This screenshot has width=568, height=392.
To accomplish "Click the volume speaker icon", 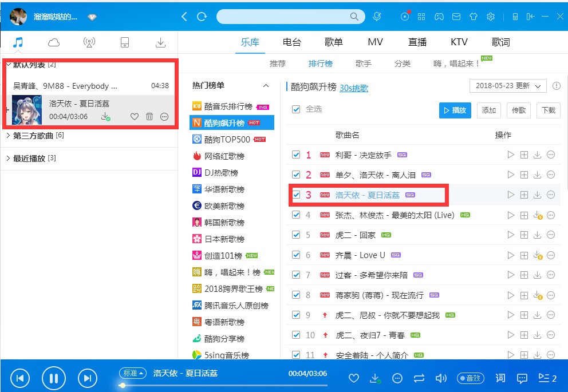I will (440, 378).
